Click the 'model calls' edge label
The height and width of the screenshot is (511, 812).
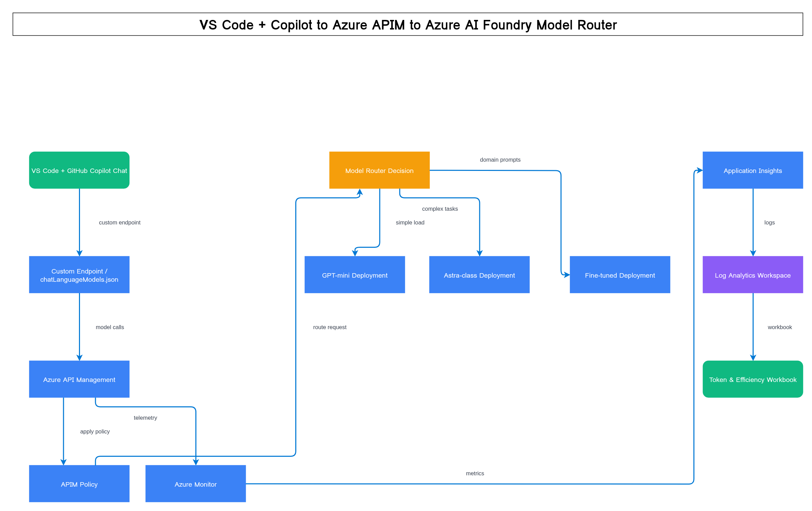[110, 327]
